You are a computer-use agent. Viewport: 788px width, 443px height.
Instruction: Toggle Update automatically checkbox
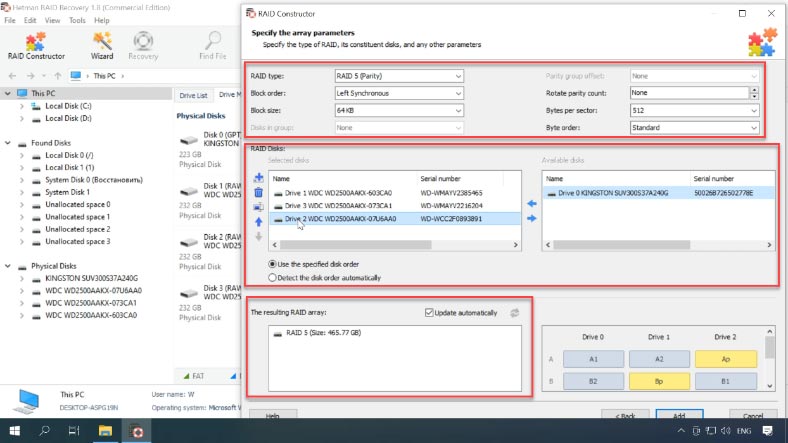click(x=429, y=313)
